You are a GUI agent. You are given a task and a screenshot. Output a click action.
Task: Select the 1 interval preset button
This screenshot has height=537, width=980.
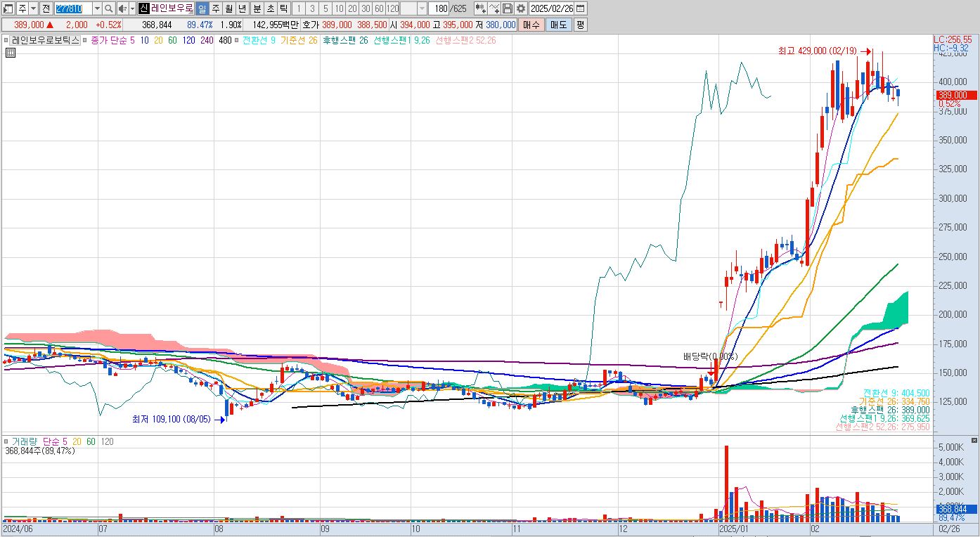click(298, 8)
